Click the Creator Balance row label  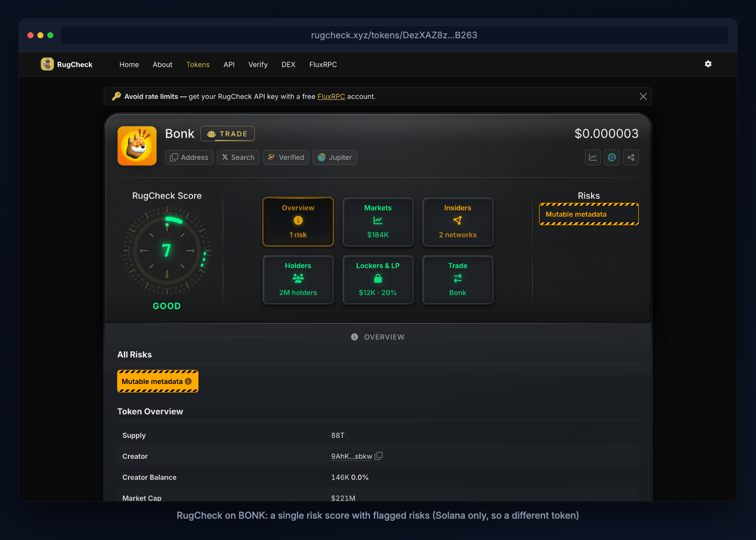click(149, 478)
